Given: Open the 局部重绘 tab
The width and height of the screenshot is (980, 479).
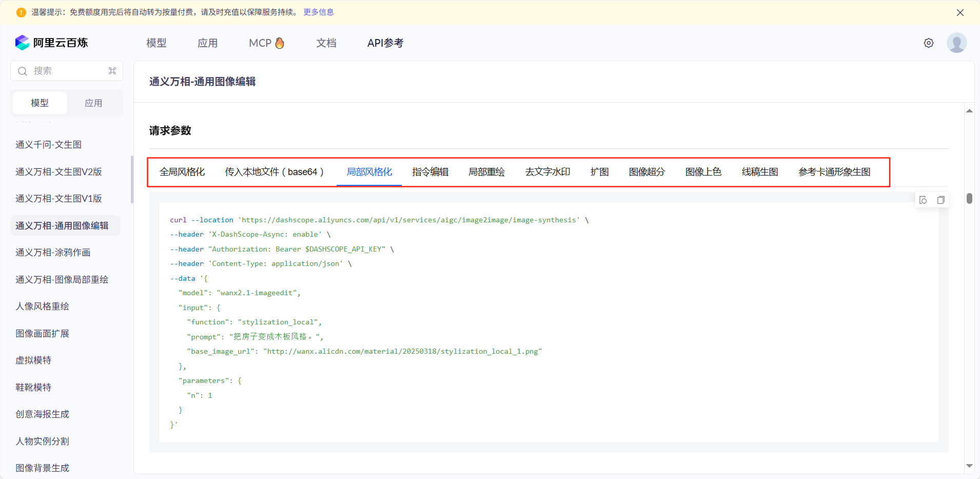Looking at the screenshot, I should 487,172.
